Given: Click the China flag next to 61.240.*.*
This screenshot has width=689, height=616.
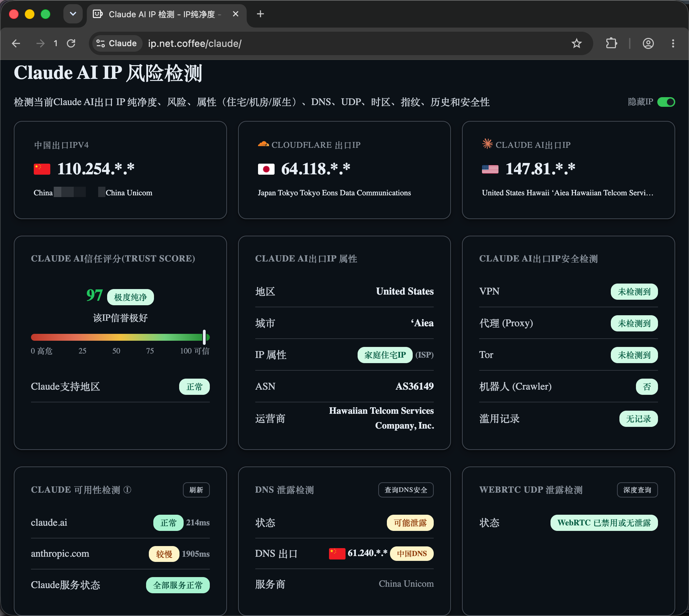Looking at the screenshot, I should click(x=337, y=553).
